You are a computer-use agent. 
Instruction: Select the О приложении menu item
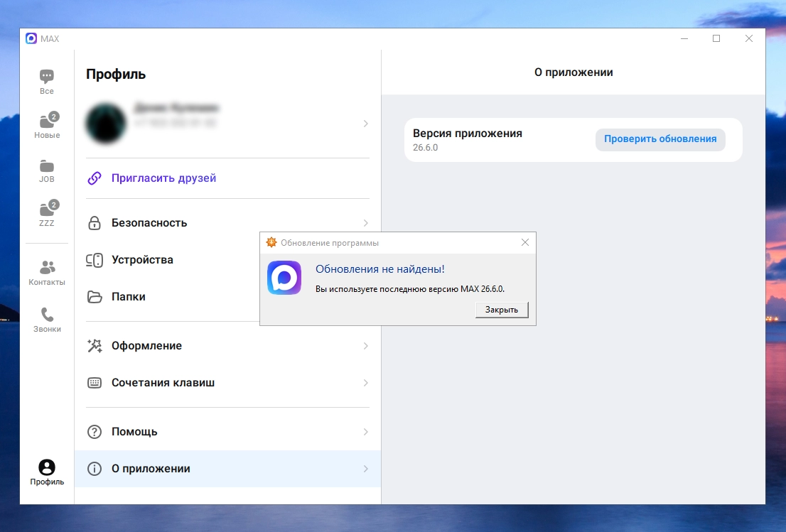coord(227,469)
